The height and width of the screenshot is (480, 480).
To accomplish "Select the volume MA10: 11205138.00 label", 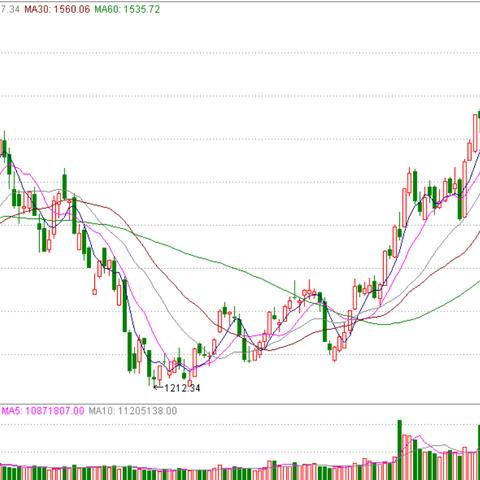I will coord(133,411).
